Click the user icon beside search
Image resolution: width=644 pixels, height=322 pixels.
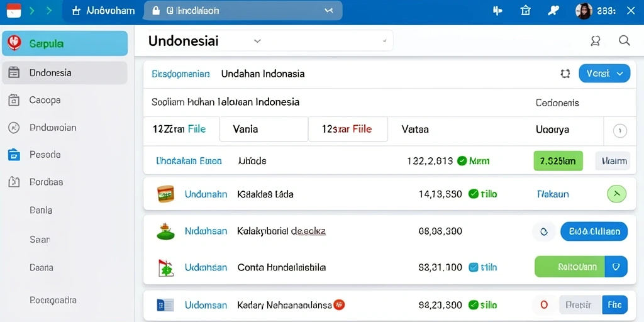coord(596,40)
